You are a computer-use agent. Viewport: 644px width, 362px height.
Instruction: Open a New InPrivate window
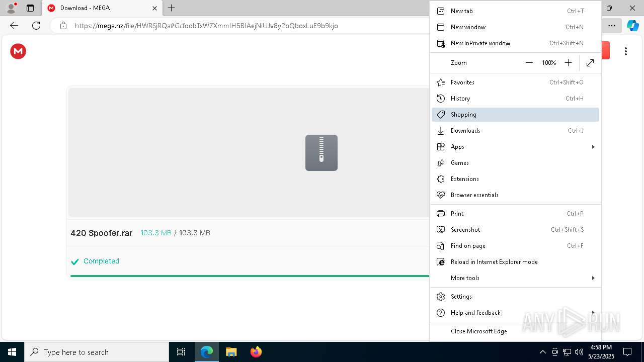515,43
